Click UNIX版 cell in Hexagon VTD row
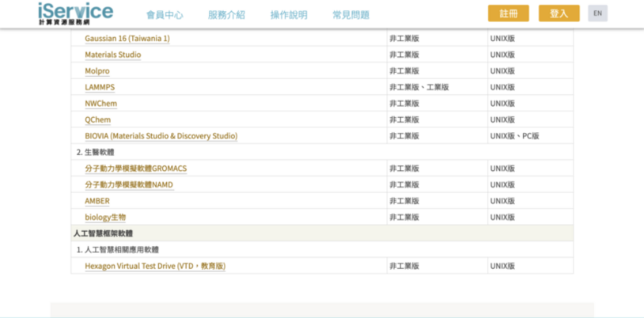This screenshot has height=318, width=644. tap(531, 267)
